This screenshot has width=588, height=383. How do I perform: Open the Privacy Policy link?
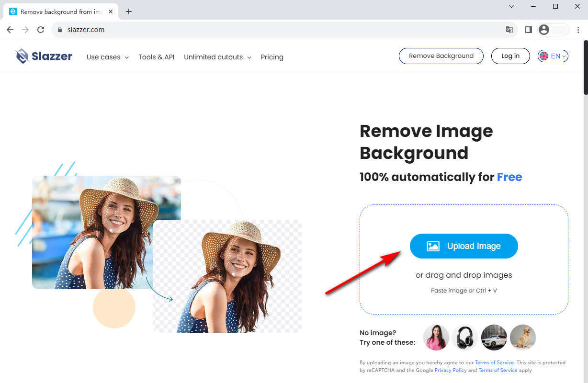click(450, 370)
